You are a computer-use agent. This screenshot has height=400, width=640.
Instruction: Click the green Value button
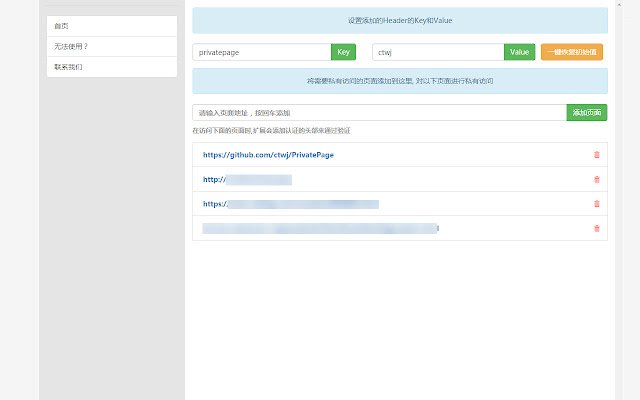pos(519,52)
